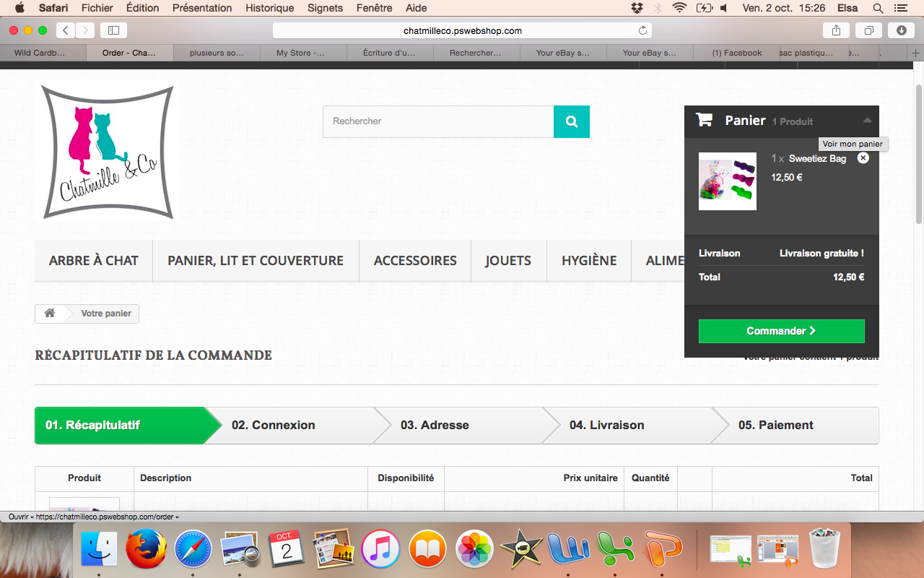Launch iMovie star icon in dock
924x578 pixels.
[521, 549]
